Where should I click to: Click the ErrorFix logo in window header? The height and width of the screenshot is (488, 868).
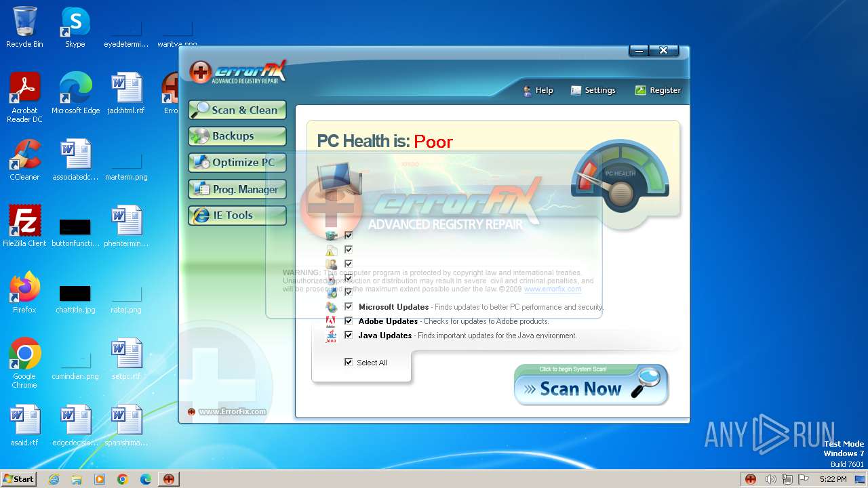tap(238, 72)
